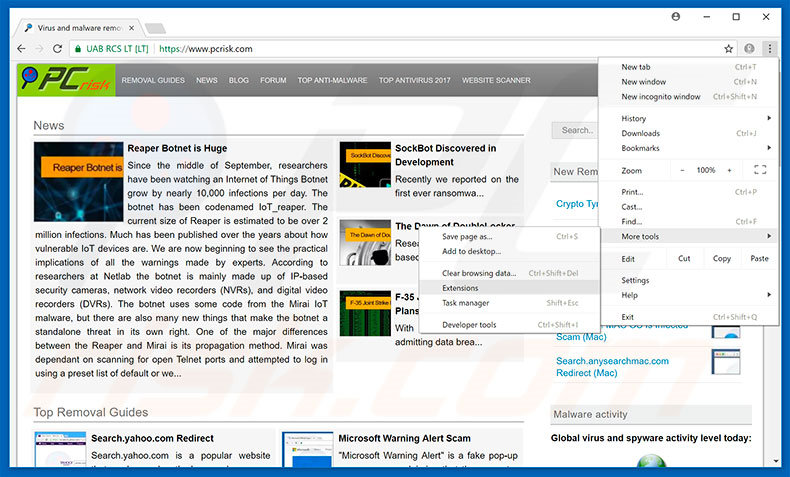
Task: Click the Search.yahoo.com Redirect thumbnail
Action: (60, 449)
